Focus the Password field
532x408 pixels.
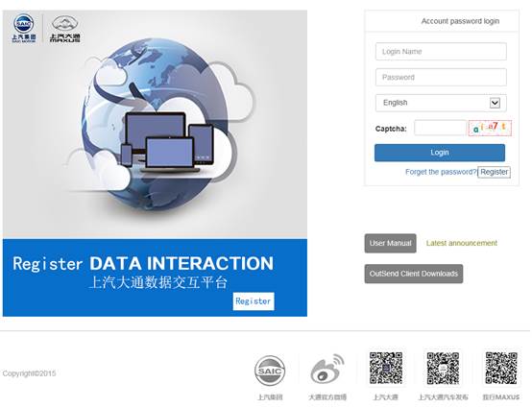[441, 78]
